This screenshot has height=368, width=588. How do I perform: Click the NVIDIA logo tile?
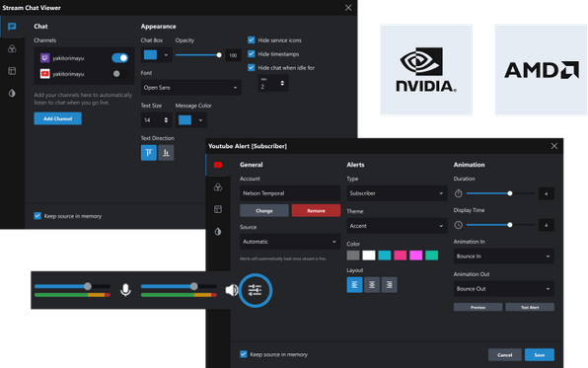click(x=426, y=70)
